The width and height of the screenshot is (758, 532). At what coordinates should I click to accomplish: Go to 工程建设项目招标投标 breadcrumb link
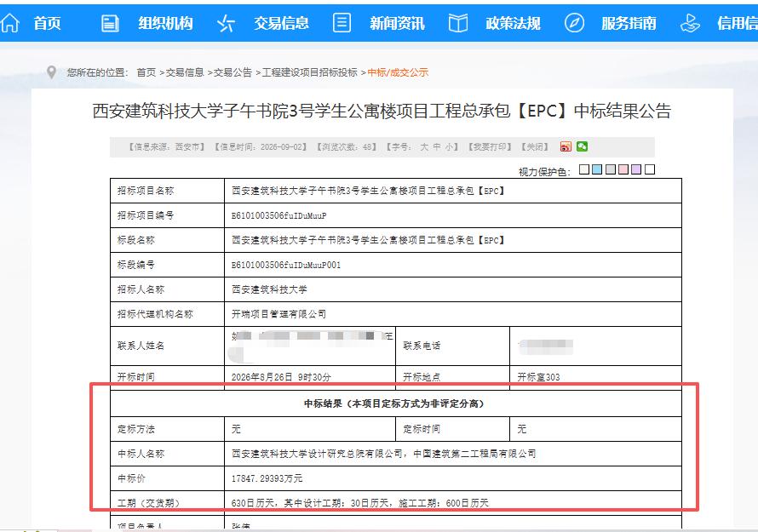tap(309, 72)
